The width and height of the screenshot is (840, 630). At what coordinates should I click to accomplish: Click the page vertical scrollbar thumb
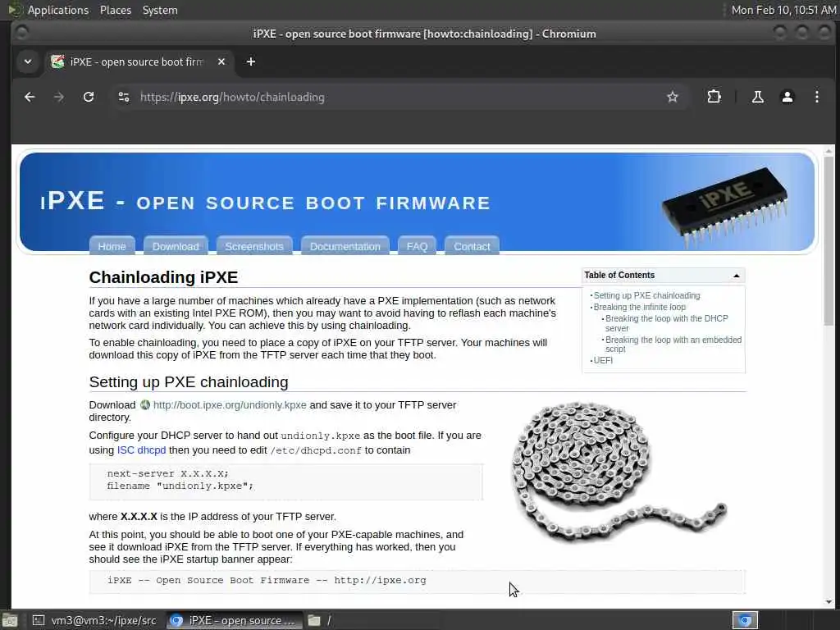pos(829,241)
